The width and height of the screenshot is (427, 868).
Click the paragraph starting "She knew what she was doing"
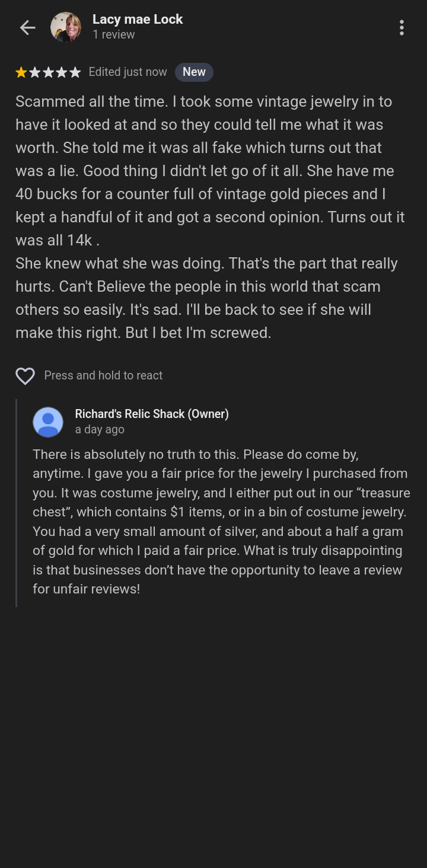point(206,298)
